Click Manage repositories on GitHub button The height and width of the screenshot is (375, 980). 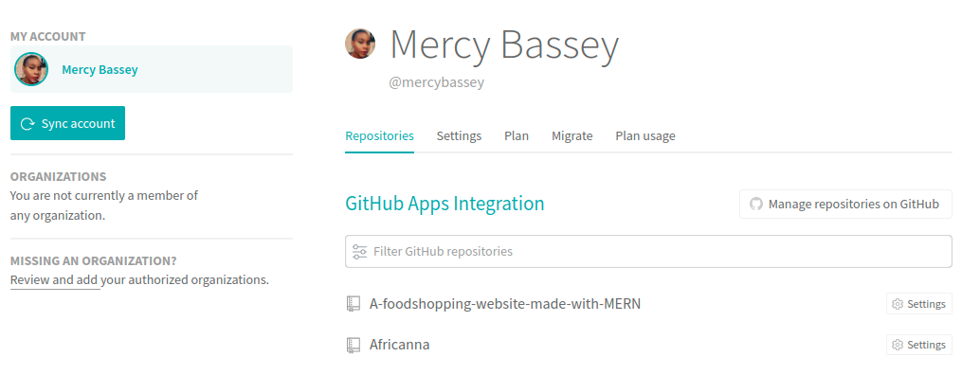click(x=845, y=204)
